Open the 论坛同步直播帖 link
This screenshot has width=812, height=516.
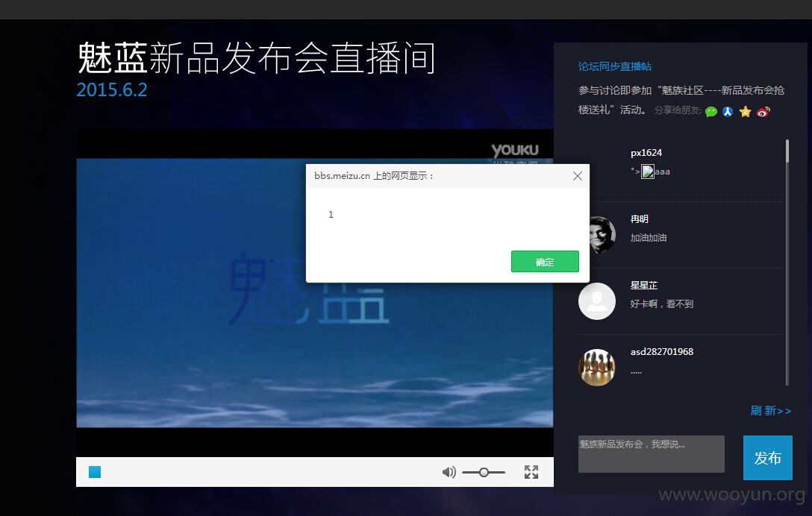614,66
